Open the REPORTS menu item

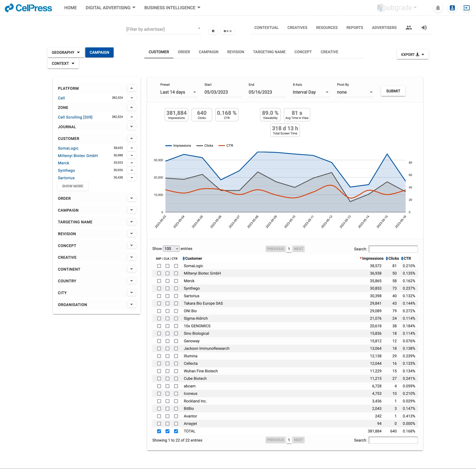coord(355,28)
